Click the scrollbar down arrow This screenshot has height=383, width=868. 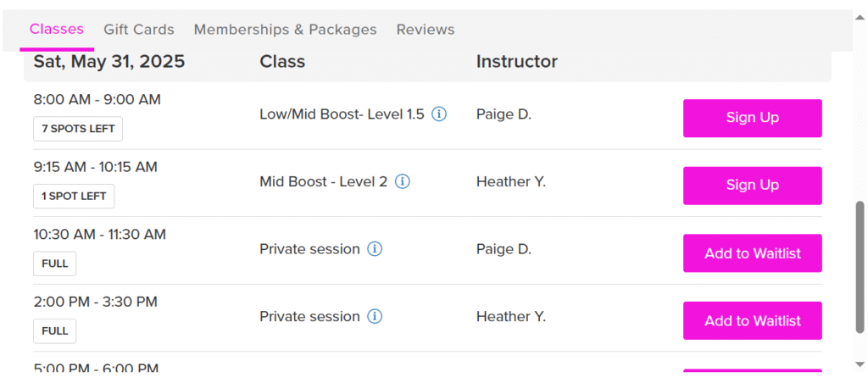(860, 364)
